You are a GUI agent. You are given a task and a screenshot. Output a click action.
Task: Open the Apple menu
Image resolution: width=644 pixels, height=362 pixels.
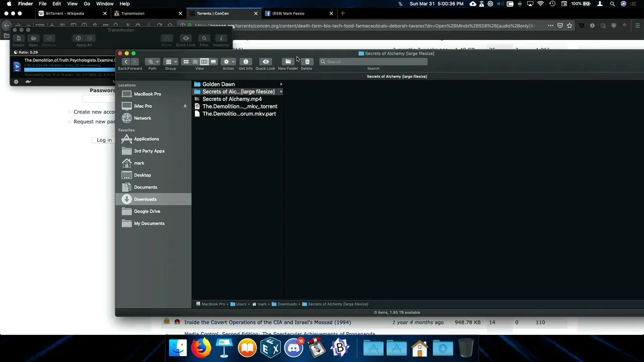point(9,4)
